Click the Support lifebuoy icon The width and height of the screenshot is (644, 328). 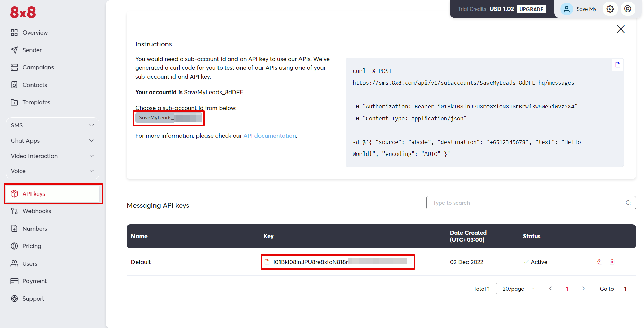click(x=14, y=299)
